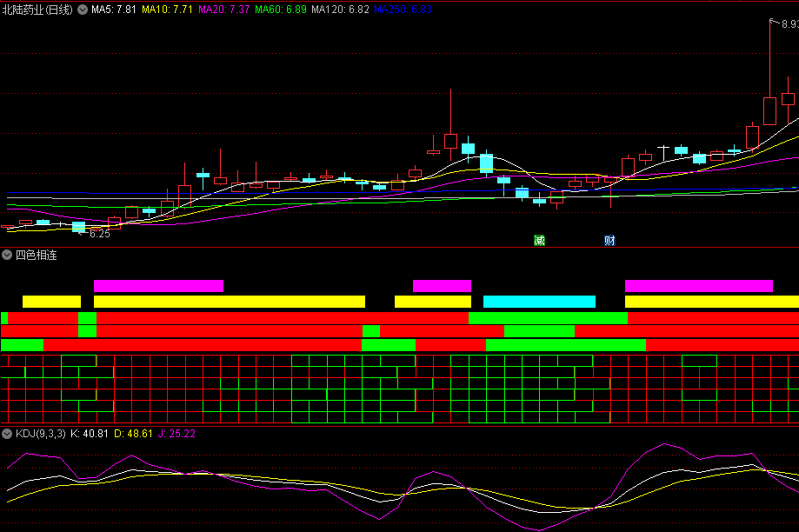799x532 pixels.
Task: Click the KDJ(9,3,3) indicator name
Action: pyautogui.click(x=41, y=434)
